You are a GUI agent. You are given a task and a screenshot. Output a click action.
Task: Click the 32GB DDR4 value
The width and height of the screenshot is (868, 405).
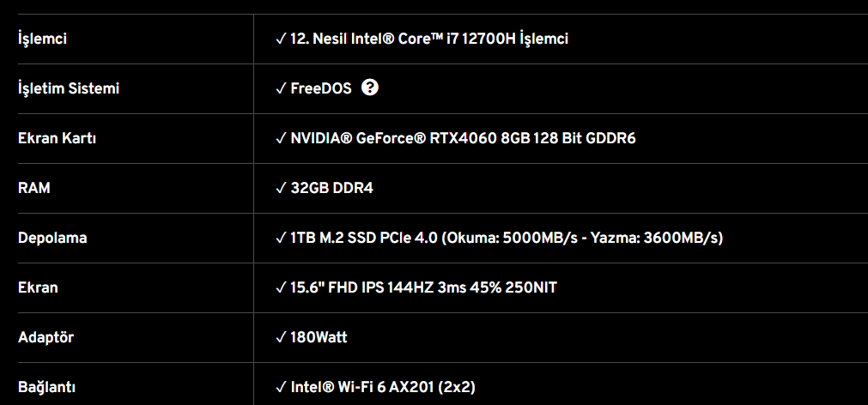(x=332, y=188)
